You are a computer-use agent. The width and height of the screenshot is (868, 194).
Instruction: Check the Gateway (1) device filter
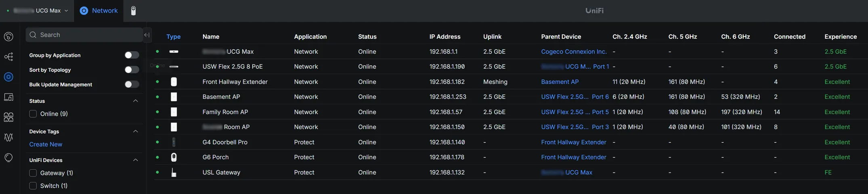(33, 173)
